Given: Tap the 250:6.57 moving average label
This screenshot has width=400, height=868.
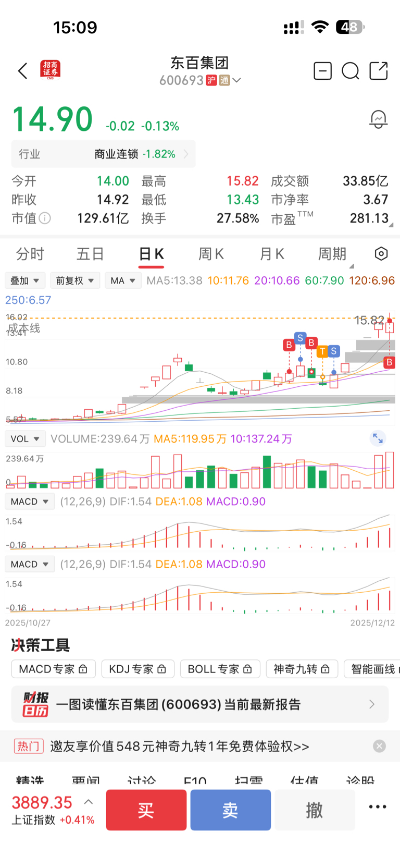Looking at the screenshot, I should tap(28, 300).
